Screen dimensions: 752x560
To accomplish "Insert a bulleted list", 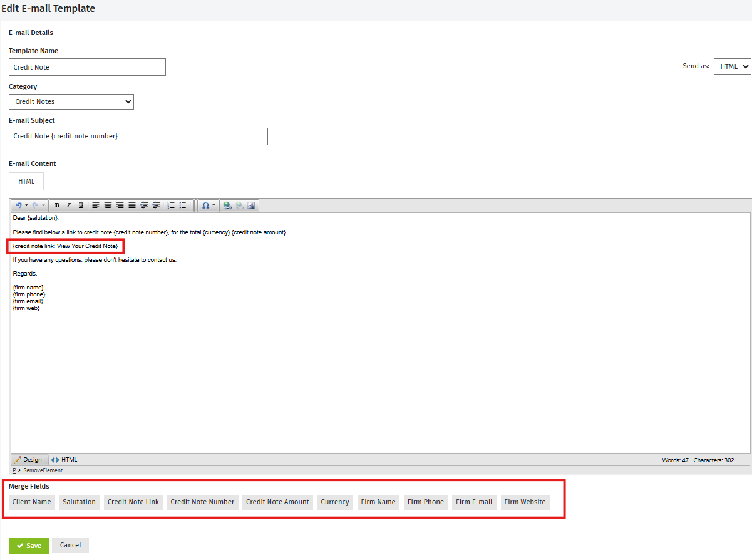I will coord(183,205).
